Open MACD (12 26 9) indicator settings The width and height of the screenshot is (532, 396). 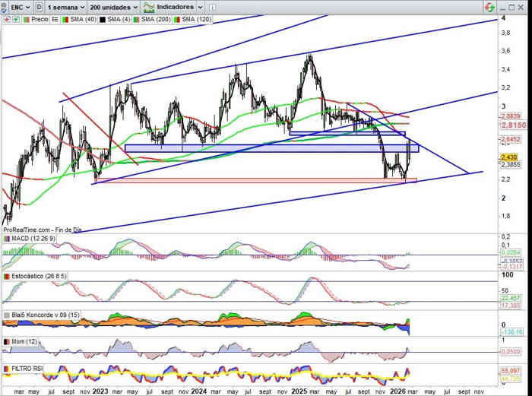(x=36, y=239)
